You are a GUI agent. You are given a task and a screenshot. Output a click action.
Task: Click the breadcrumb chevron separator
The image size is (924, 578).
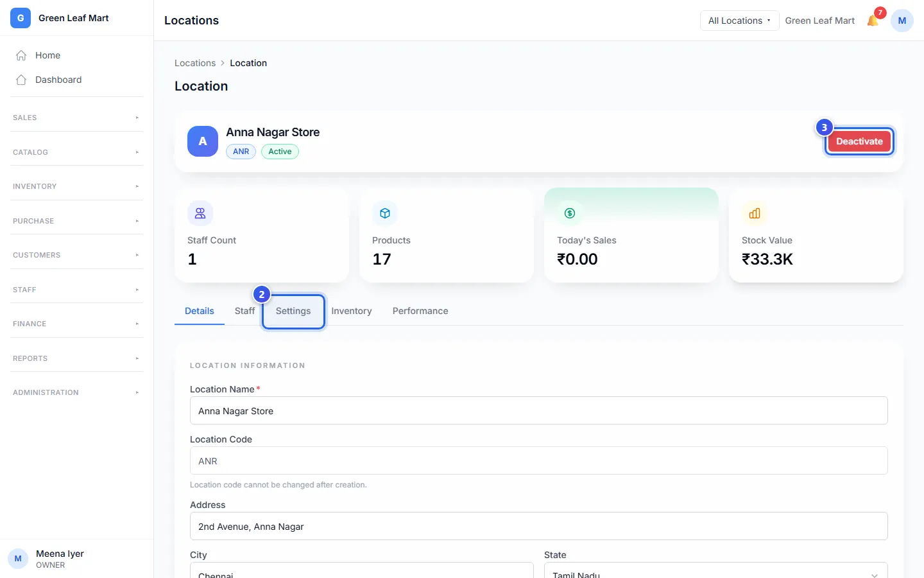point(223,63)
